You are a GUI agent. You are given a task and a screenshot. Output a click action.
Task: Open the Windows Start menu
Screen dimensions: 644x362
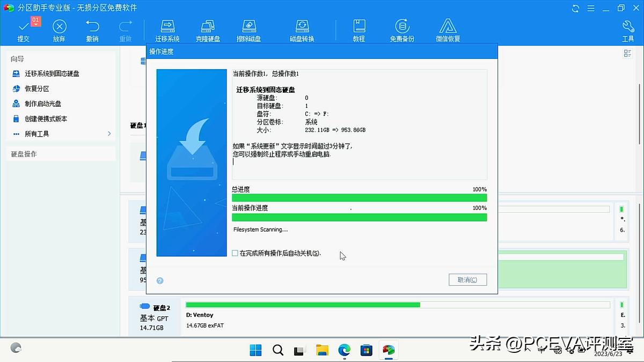click(x=255, y=350)
